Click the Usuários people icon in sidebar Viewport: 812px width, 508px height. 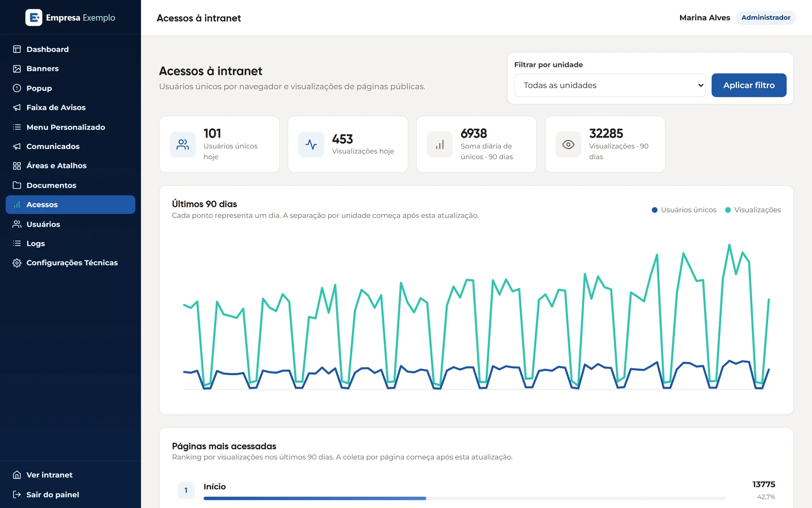pos(17,224)
